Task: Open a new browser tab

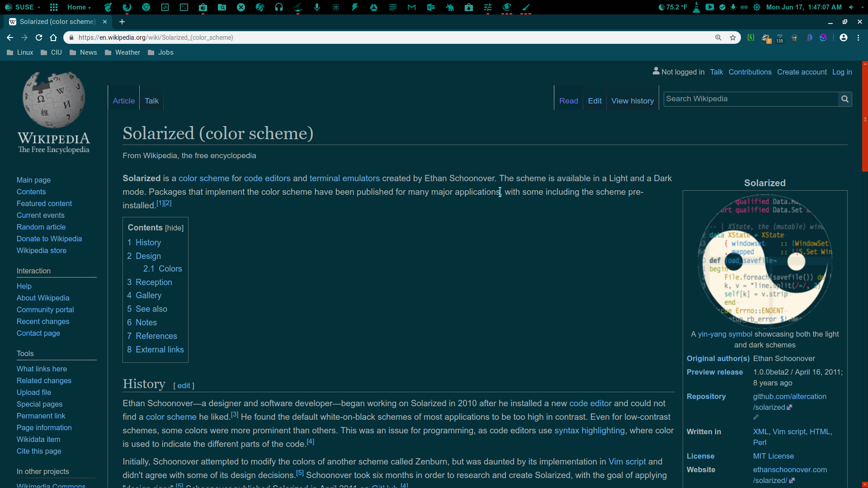Action: [122, 22]
